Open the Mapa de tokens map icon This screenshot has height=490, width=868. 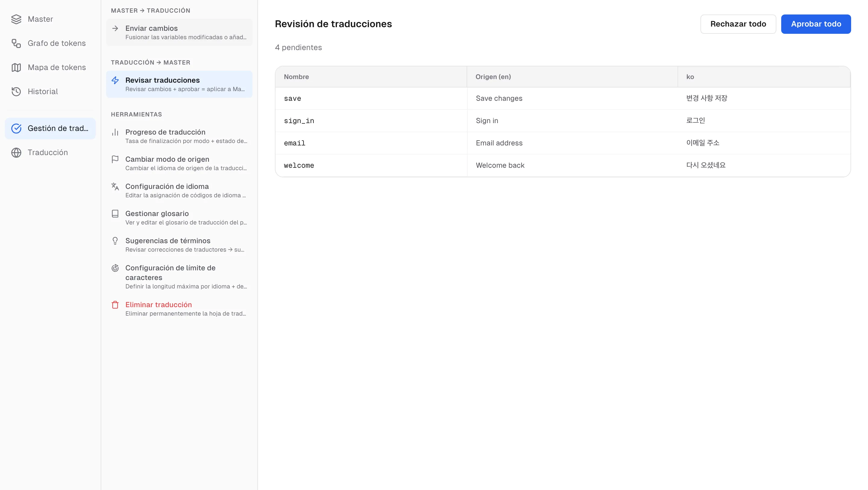(16, 68)
